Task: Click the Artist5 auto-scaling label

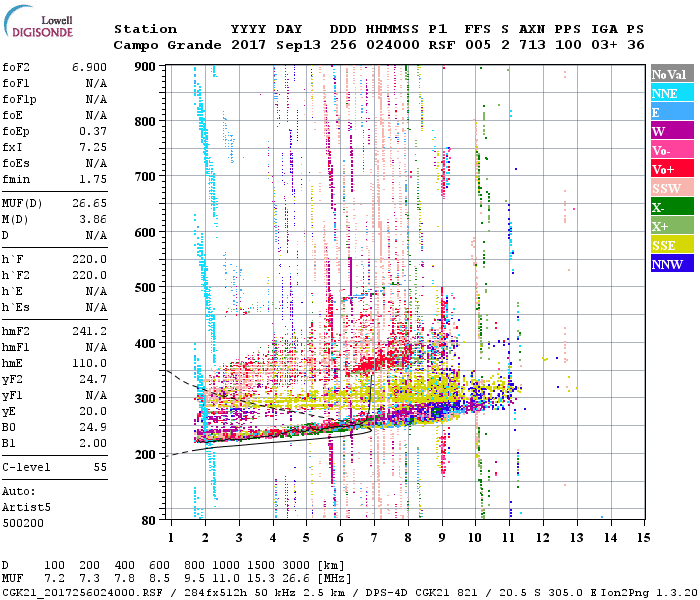Action: (x=26, y=507)
